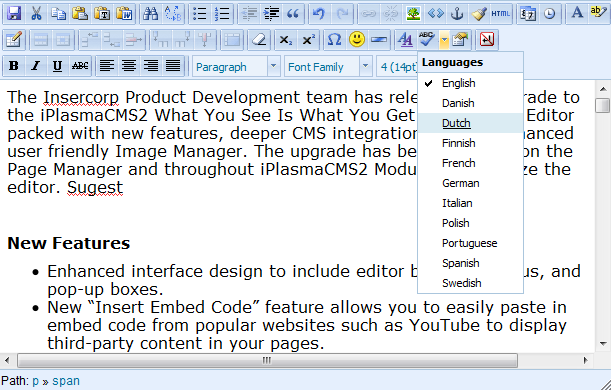Toggle Underline formatting
The width and height of the screenshot is (611, 390).
58,66
